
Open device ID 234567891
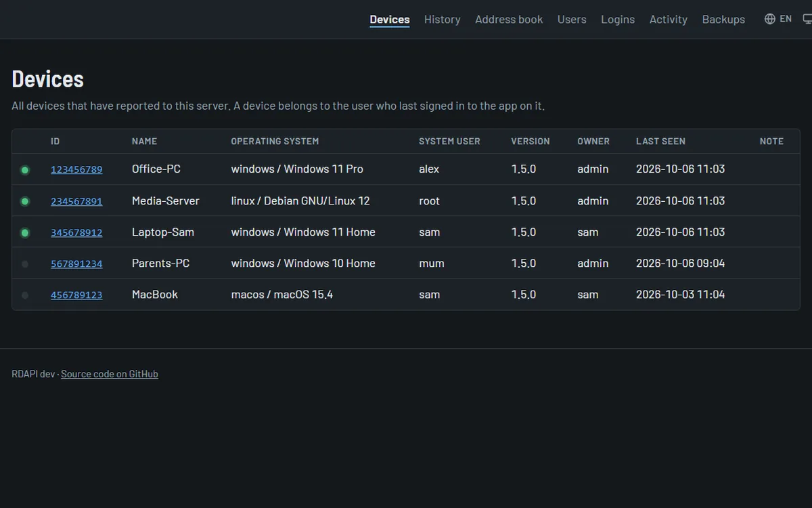click(x=76, y=201)
